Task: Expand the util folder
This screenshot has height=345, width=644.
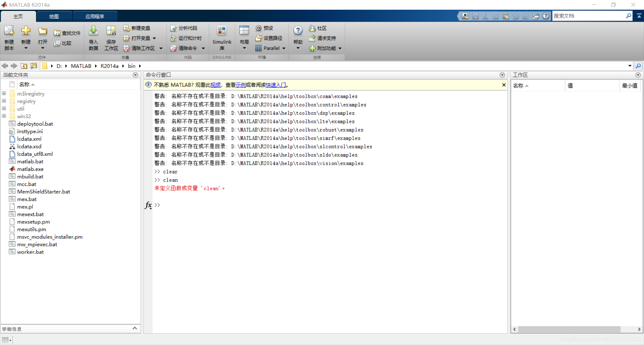Action: pos(4,109)
